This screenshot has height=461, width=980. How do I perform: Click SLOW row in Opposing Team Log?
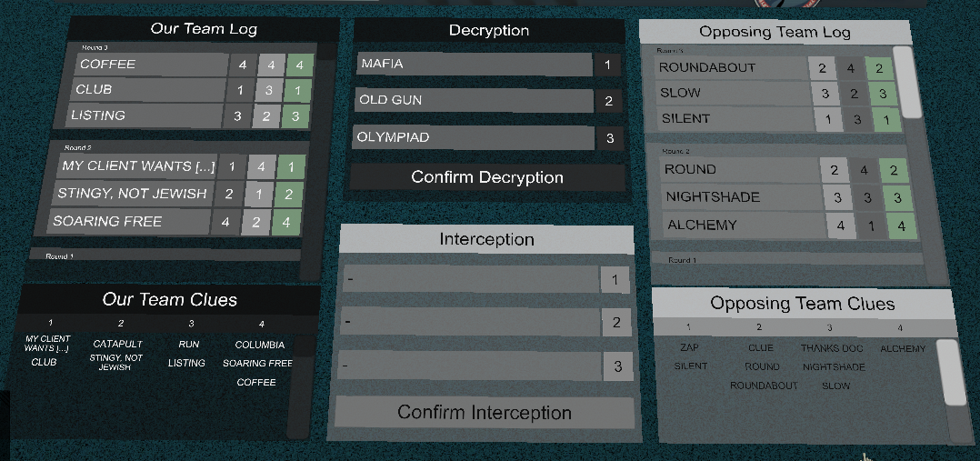coord(733,94)
